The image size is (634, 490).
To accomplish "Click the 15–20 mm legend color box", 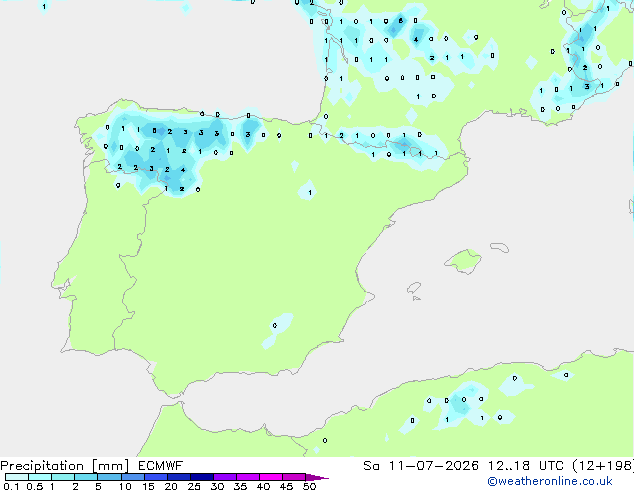I will click(155, 477).
